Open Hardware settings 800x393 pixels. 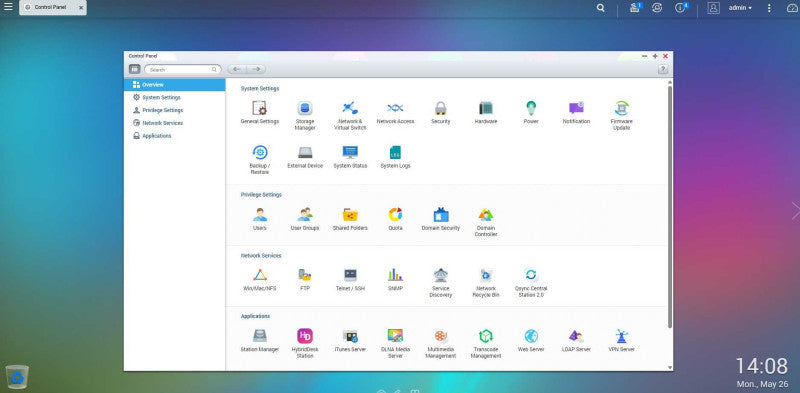point(486,113)
